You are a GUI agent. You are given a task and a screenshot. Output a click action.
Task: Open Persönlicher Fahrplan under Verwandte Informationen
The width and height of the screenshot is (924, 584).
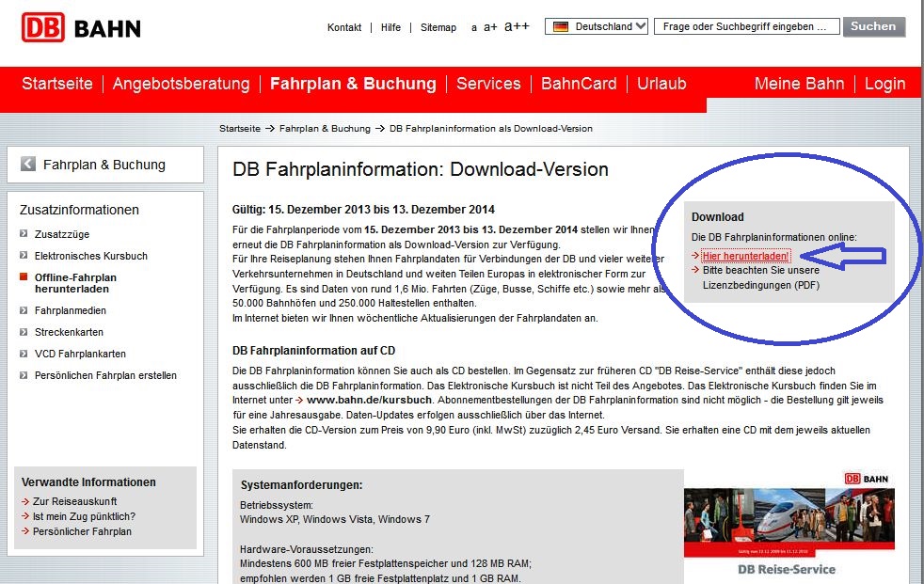click(x=83, y=531)
